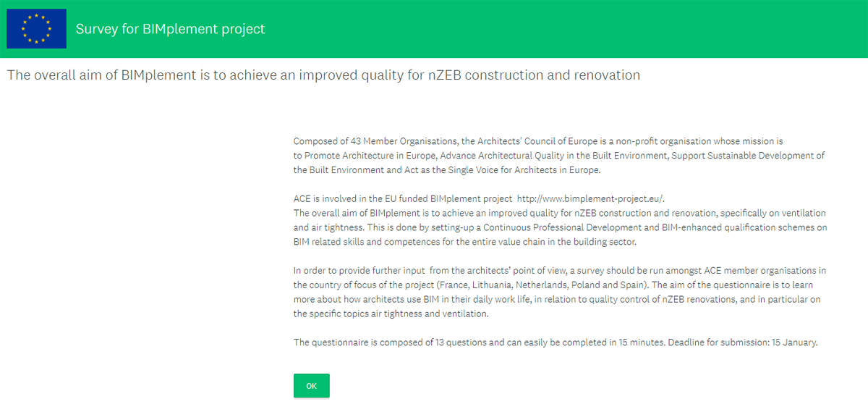Image resolution: width=868 pixels, height=412 pixels.
Task: Click the 'In order to provide further input' line
Action: coord(560,271)
